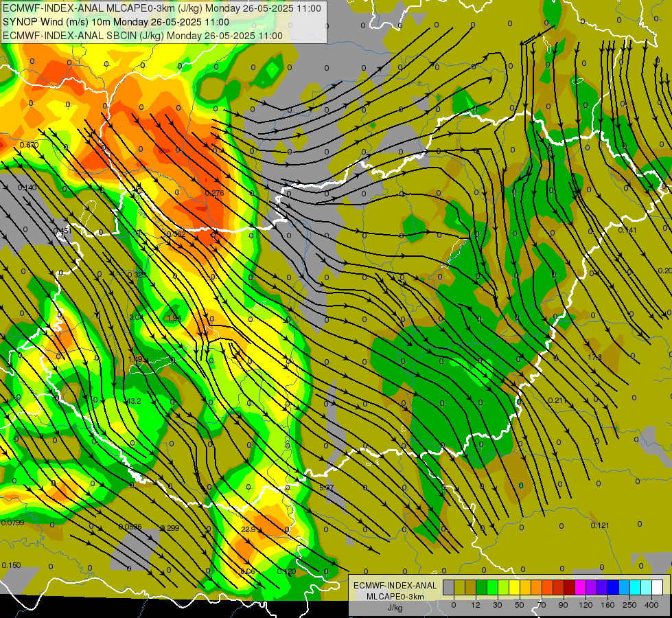672x618 pixels.
Task: Click the SBCIN (J/kg) header line
Action: (143, 36)
